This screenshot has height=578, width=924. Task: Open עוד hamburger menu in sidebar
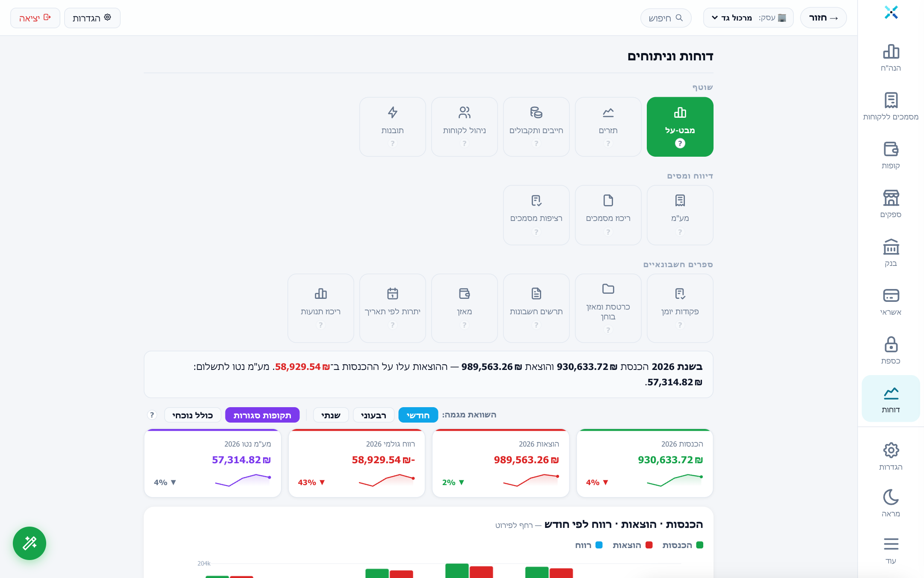point(891,551)
